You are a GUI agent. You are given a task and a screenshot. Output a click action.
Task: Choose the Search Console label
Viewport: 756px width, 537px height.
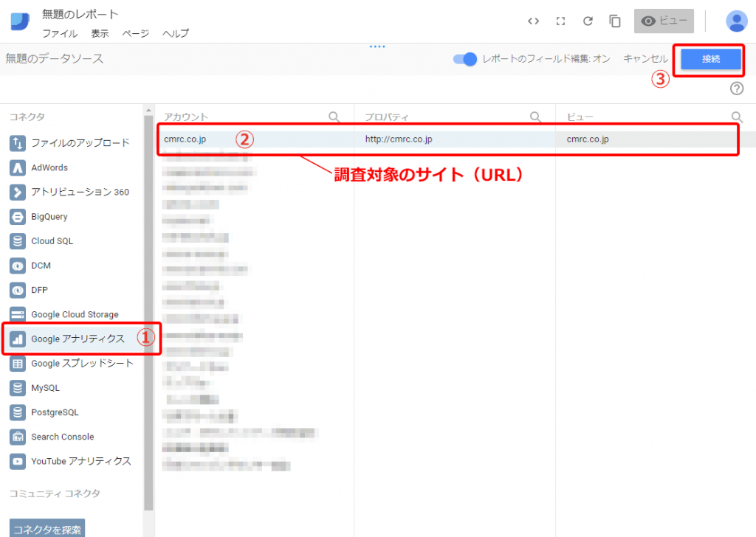63,437
